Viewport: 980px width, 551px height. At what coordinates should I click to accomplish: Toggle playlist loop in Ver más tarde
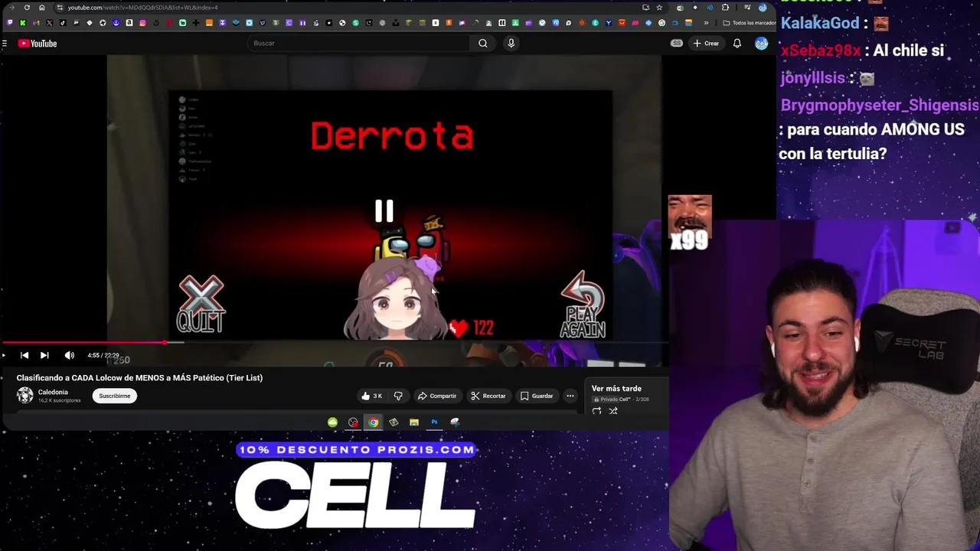(x=596, y=411)
